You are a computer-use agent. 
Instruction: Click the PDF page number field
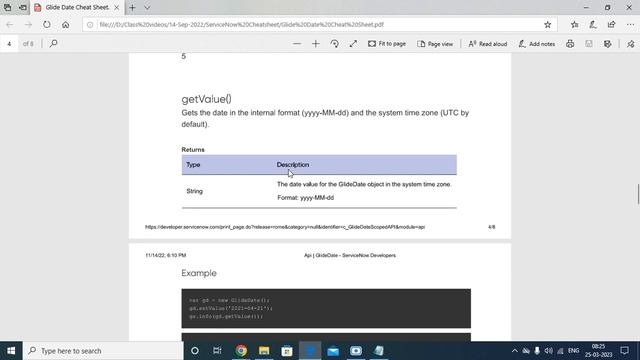tap(9, 44)
